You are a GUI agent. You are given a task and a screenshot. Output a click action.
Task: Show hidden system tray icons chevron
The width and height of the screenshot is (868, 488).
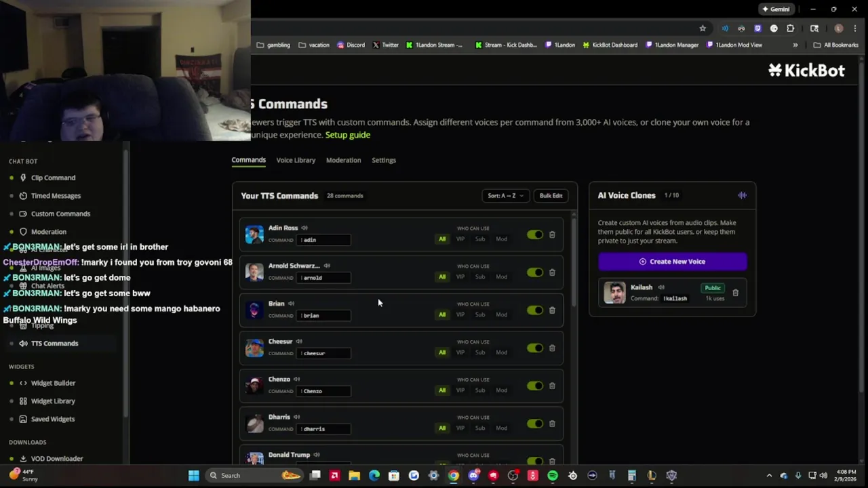point(769,475)
